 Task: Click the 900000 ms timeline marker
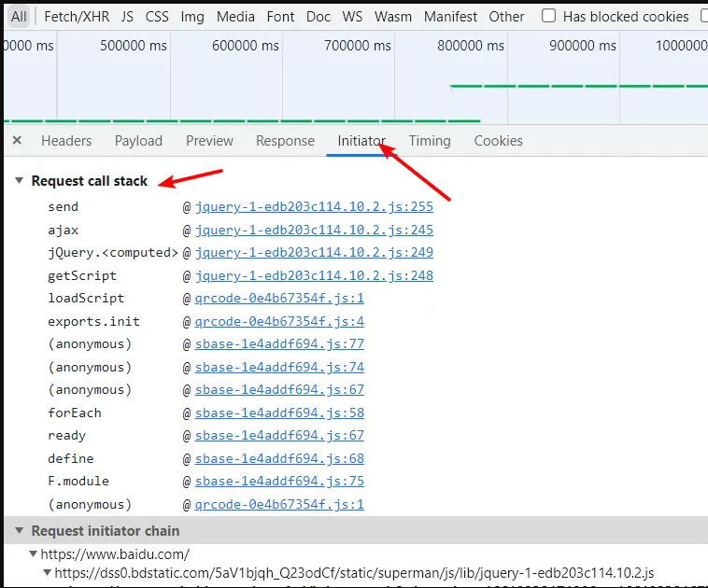coord(583,46)
